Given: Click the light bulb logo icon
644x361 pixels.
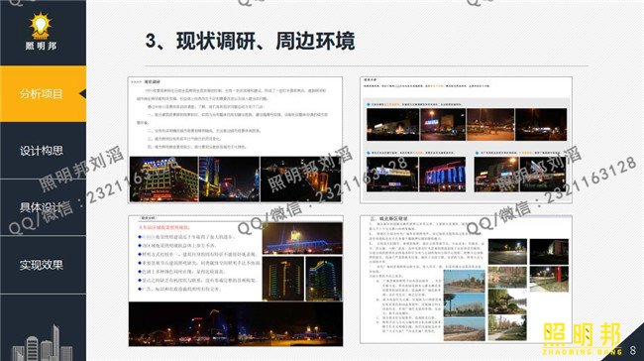Looking at the screenshot, I should point(41,26).
